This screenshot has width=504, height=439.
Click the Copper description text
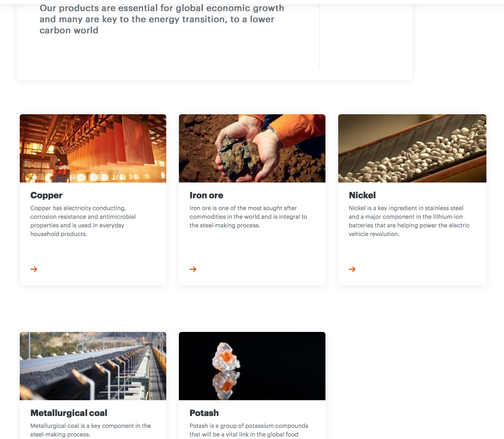click(83, 221)
